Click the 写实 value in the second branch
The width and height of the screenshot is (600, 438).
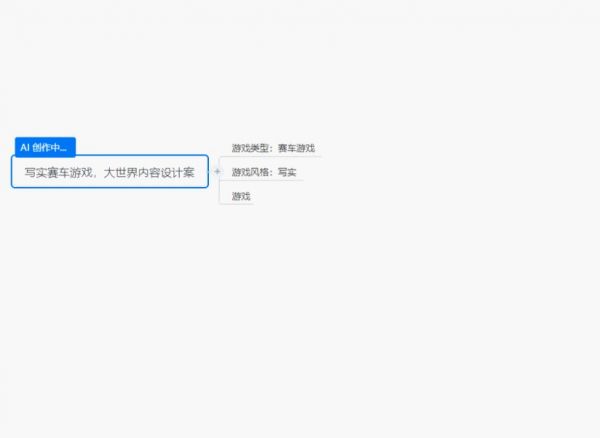pyautogui.click(x=286, y=172)
